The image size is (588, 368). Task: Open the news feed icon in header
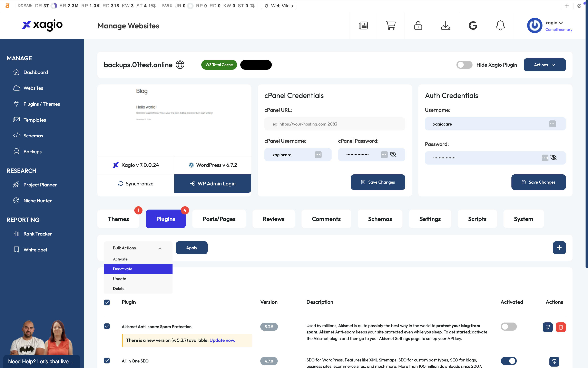pyautogui.click(x=363, y=26)
